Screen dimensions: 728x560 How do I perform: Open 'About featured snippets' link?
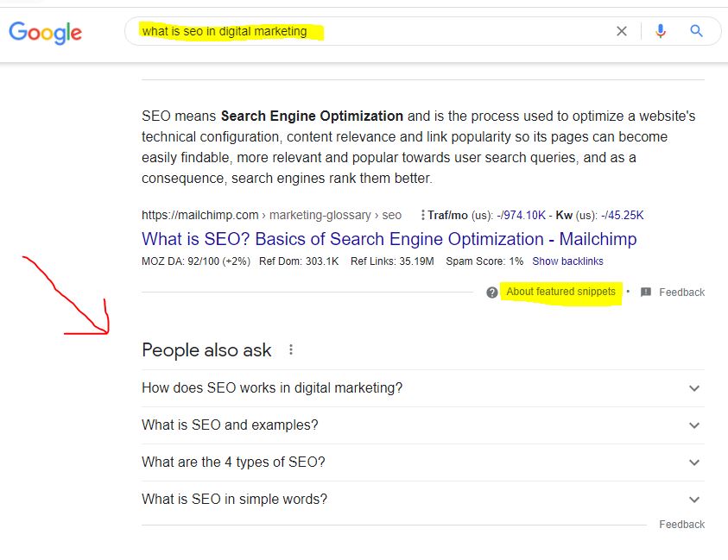point(560,292)
